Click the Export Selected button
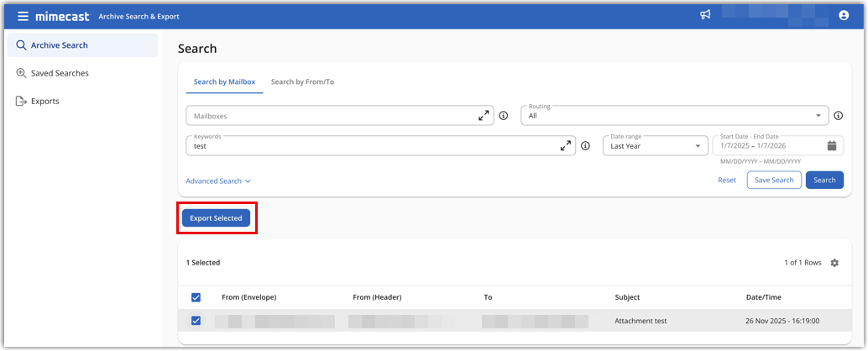This screenshot has width=868, height=351. tap(216, 218)
